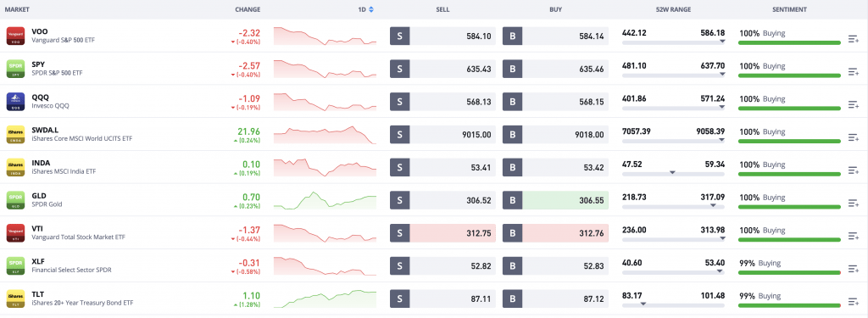
Task: Open the list options icon for SPY
Action: coord(853,72)
